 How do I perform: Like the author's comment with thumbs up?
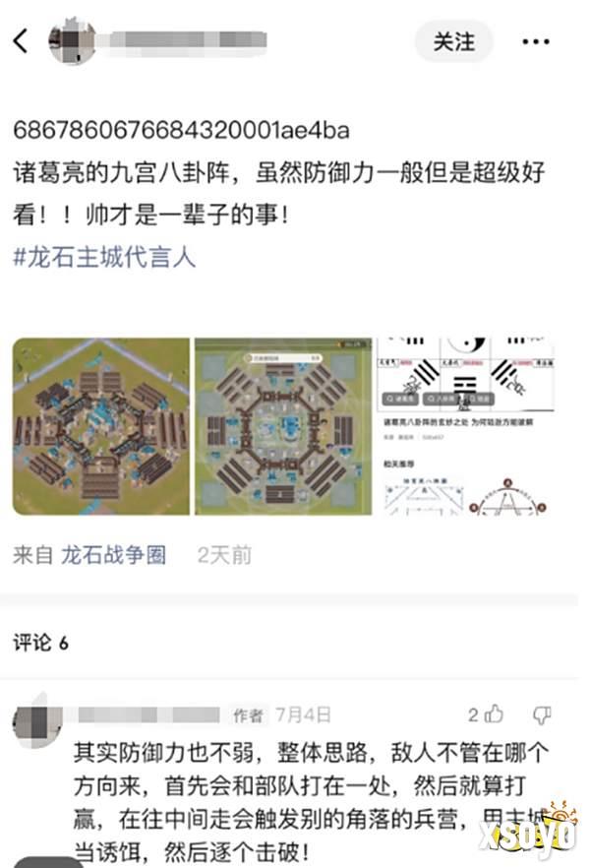(x=494, y=714)
